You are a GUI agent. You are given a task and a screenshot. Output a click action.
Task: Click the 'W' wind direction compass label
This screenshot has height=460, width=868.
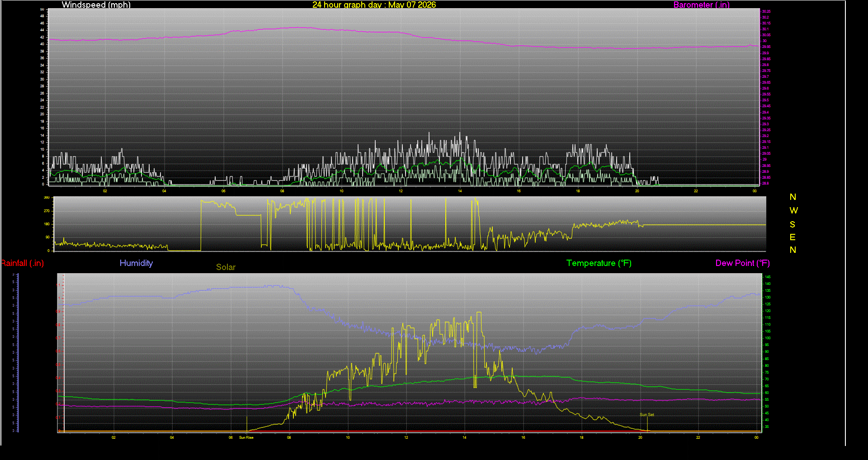793,210
